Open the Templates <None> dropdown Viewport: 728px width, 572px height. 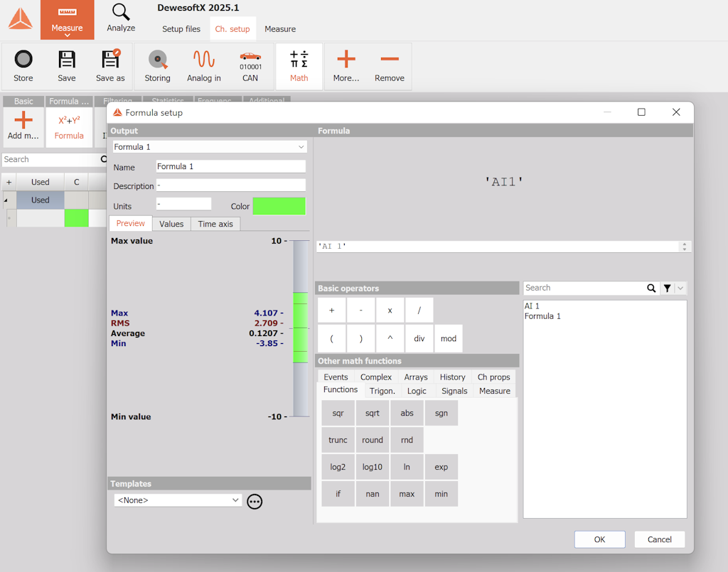coord(178,500)
